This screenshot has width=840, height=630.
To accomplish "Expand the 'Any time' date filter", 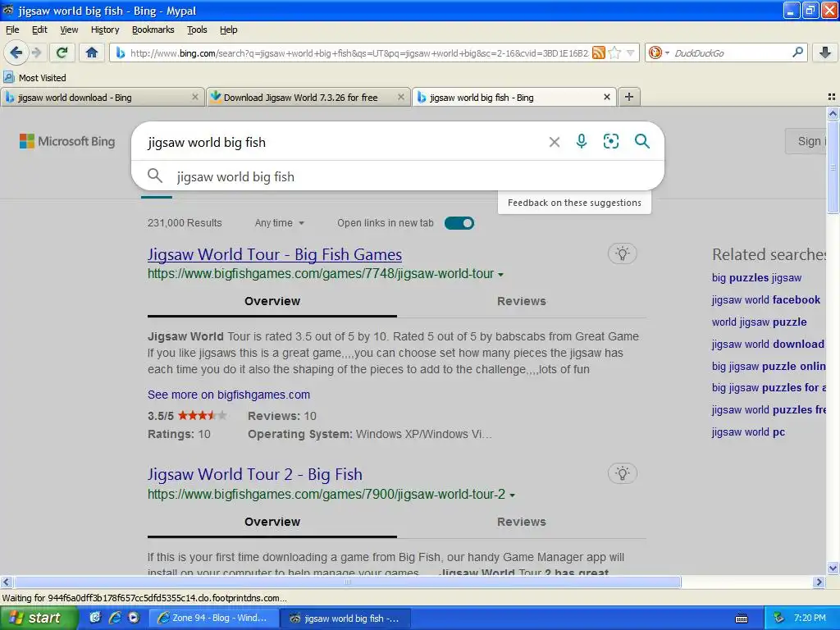I will 279,223.
